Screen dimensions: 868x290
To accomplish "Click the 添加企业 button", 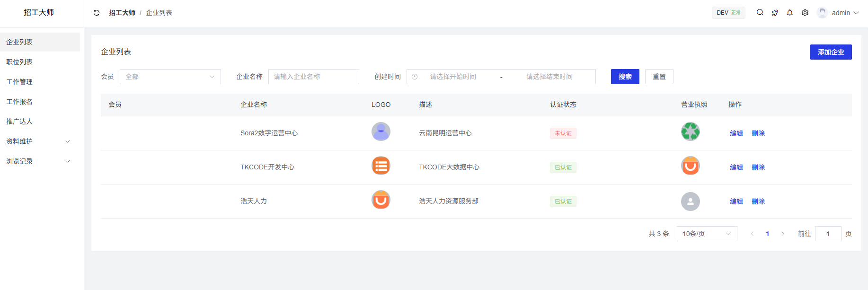I will (x=831, y=52).
